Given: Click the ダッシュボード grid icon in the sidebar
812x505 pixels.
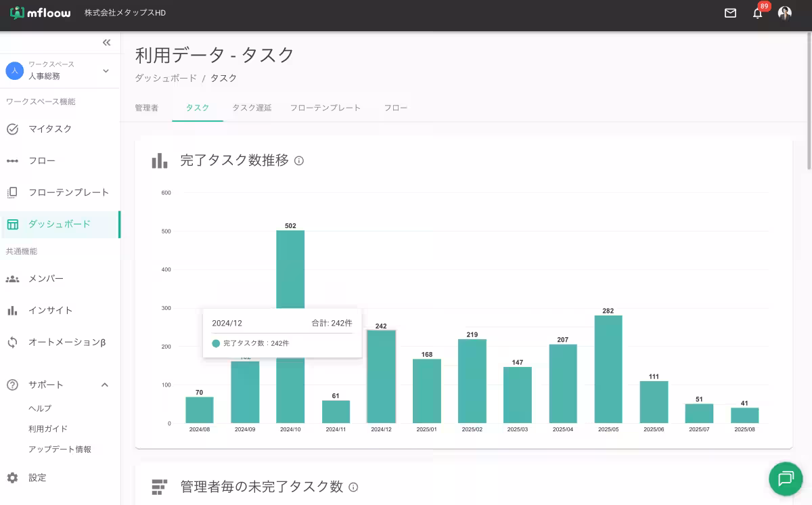Looking at the screenshot, I should [12, 223].
